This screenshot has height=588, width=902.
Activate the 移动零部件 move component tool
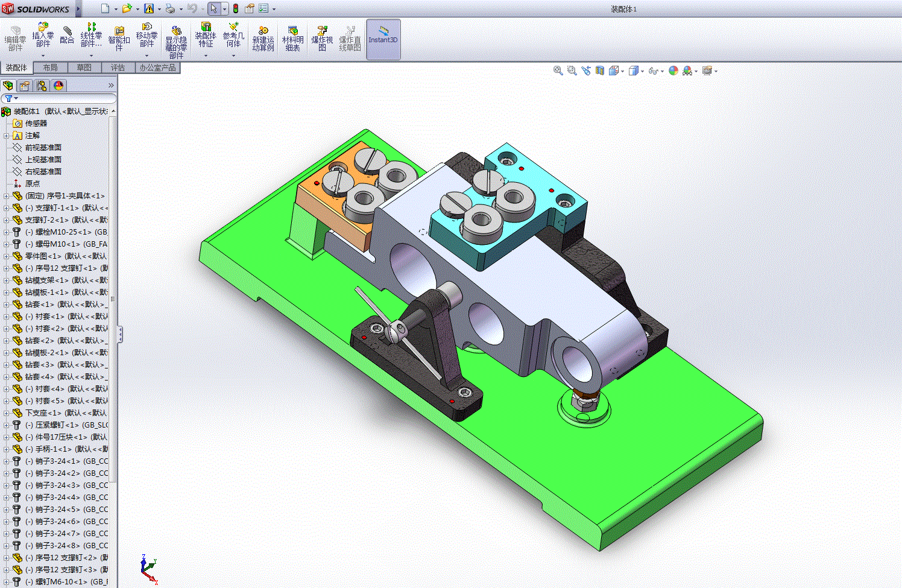[147, 35]
